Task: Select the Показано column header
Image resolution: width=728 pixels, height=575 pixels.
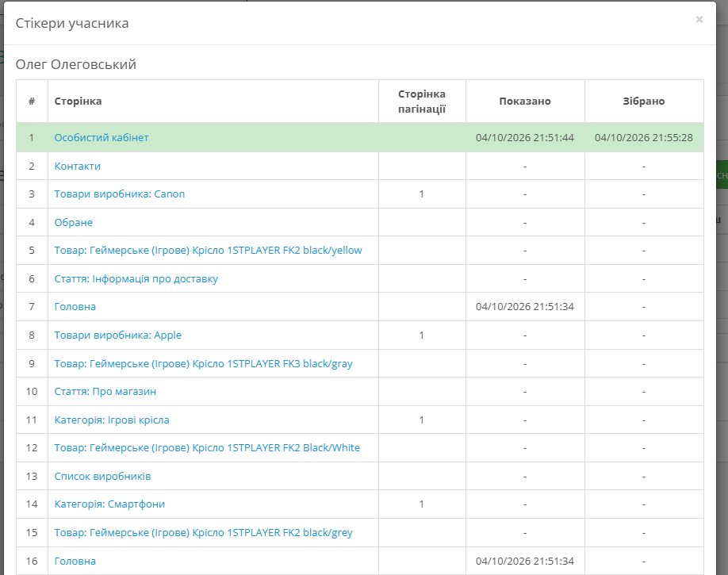Action: pos(525,102)
